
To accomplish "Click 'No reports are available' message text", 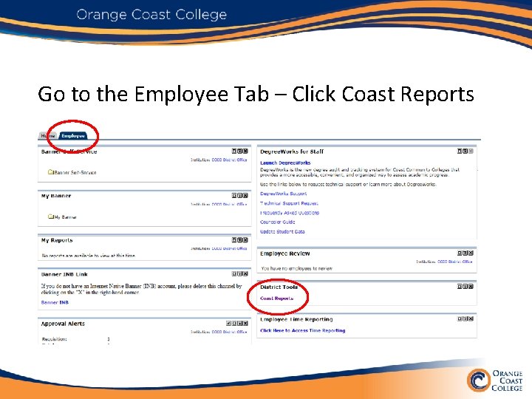I will click(x=88, y=256).
